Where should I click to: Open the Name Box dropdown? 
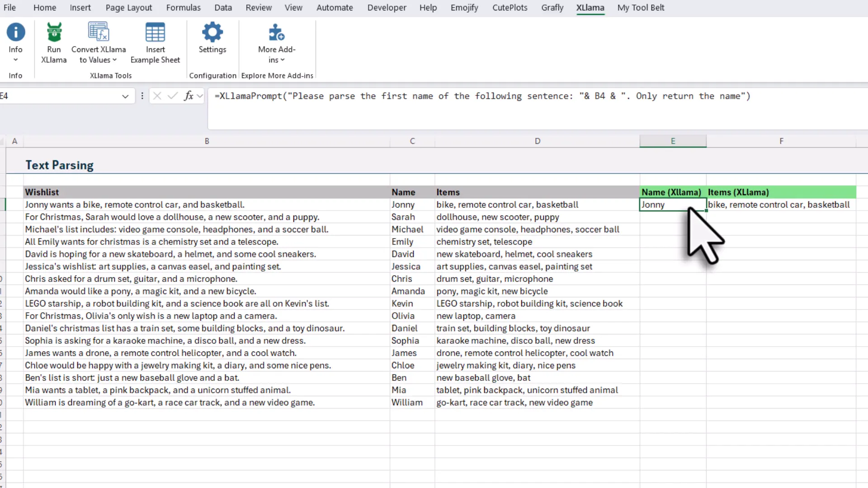[x=125, y=96]
